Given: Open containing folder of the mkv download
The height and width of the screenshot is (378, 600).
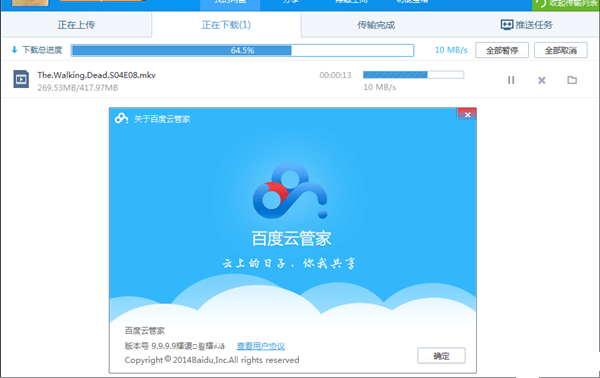Looking at the screenshot, I should pyautogui.click(x=572, y=80).
